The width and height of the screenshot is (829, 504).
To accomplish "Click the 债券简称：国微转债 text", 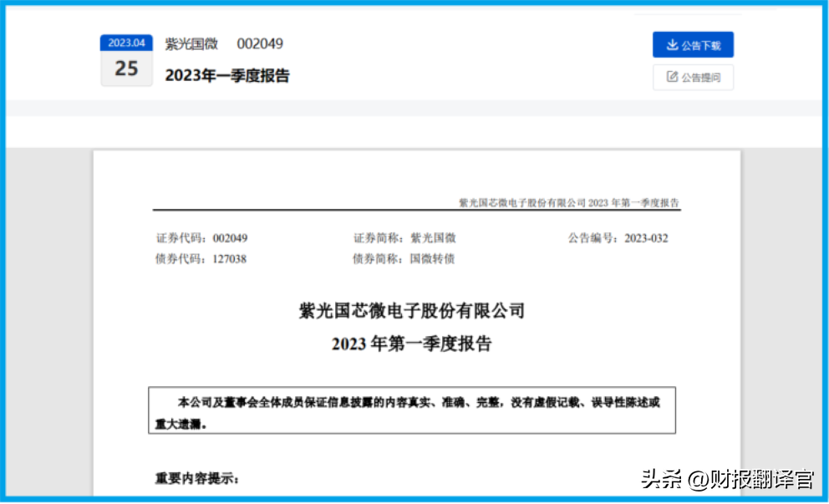I will click(x=404, y=258).
